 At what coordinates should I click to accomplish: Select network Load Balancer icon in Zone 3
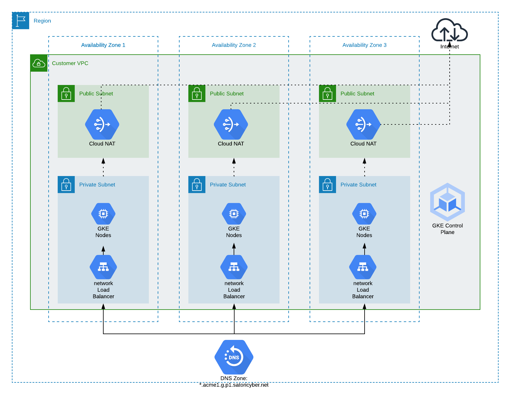tap(363, 267)
